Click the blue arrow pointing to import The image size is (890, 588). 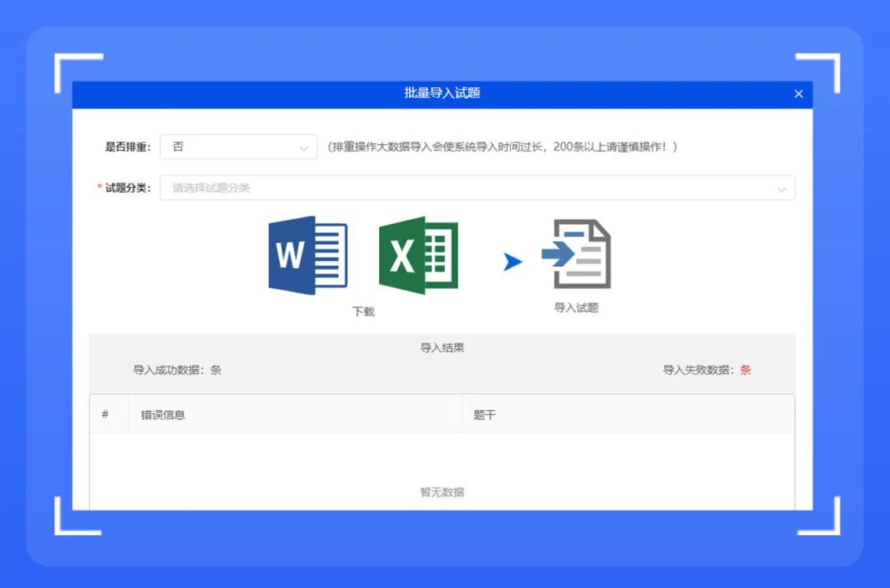click(x=513, y=261)
